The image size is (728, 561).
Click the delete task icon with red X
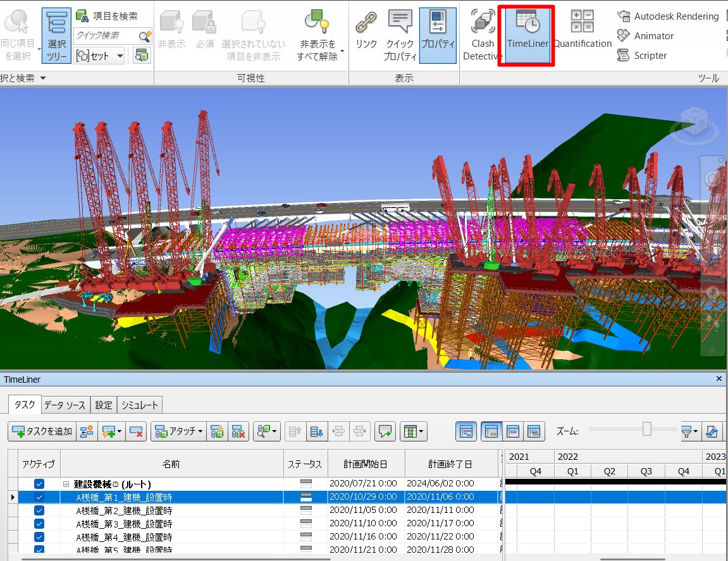137,432
